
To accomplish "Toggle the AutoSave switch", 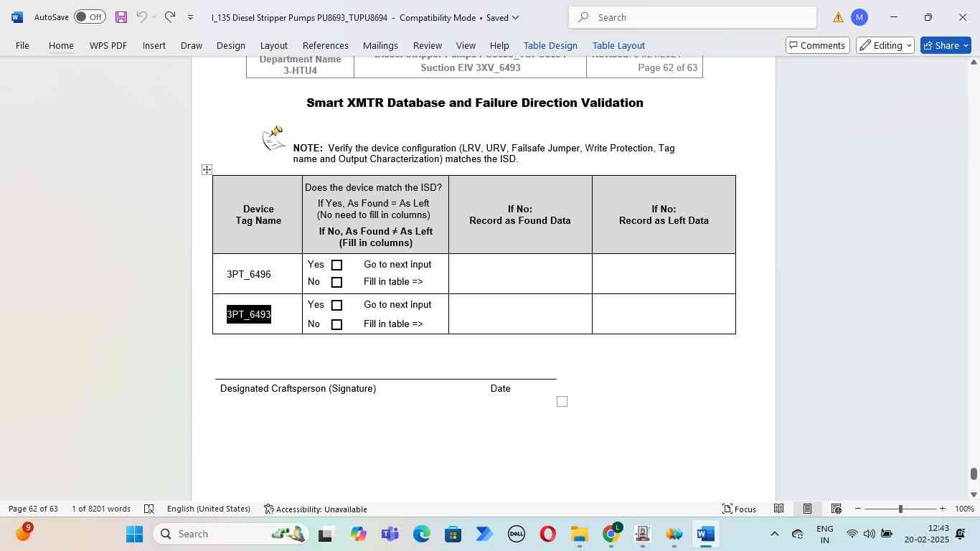I will (90, 17).
